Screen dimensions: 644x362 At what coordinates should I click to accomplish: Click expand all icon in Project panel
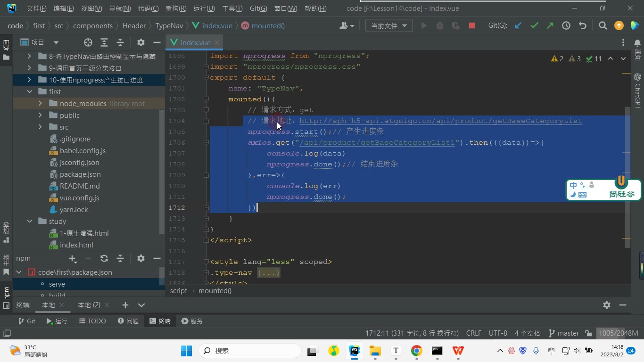[x=104, y=42]
